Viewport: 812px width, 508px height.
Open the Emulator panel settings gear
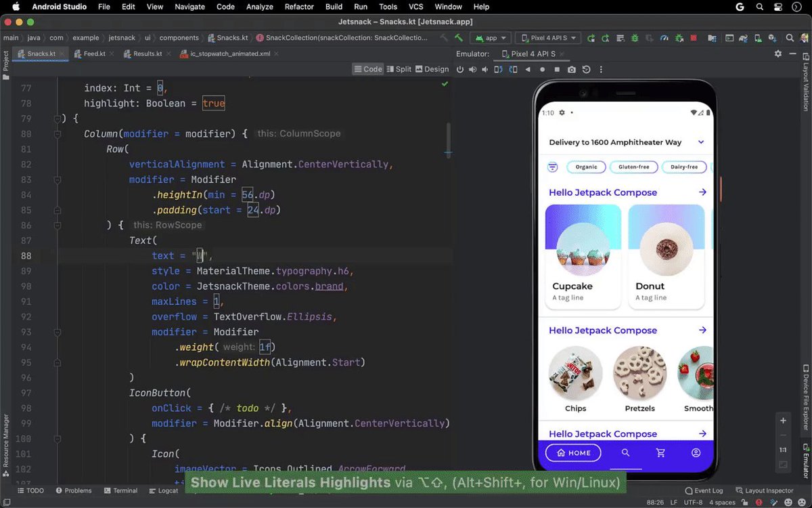pyautogui.click(x=778, y=54)
